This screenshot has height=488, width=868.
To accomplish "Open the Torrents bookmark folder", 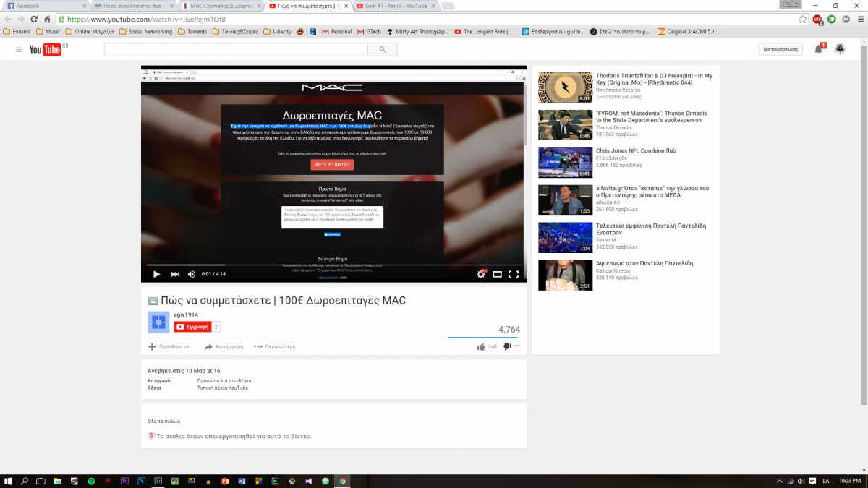I will click(192, 32).
